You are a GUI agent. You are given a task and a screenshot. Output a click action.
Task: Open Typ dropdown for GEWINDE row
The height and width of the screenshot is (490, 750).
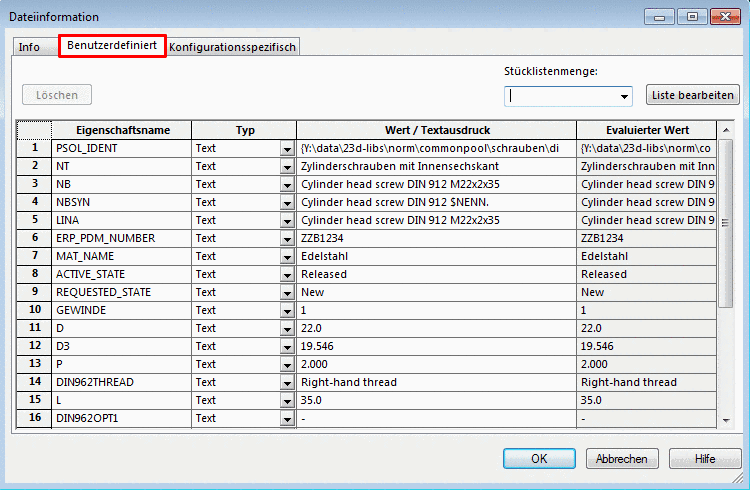[x=287, y=311]
